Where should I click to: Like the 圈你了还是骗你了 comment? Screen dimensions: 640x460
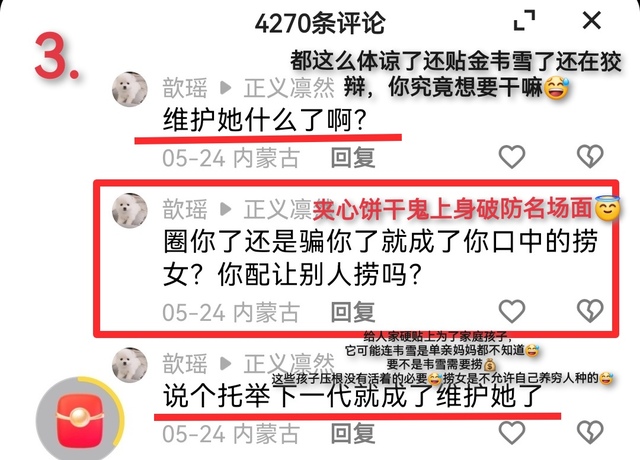click(x=512, y=311)
